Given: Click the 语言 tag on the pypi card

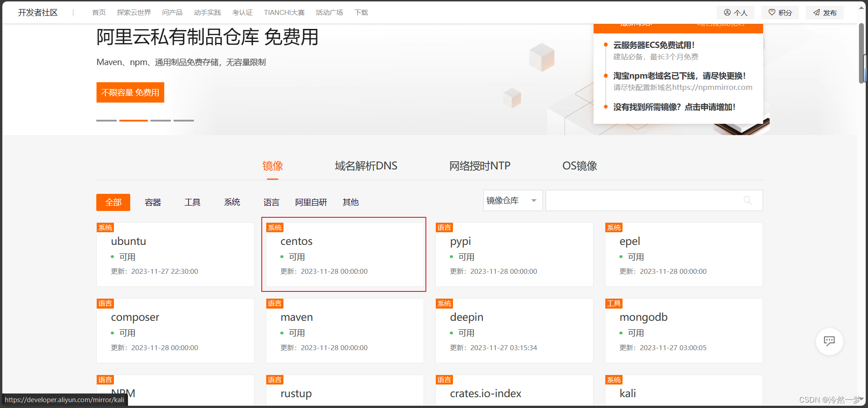Looking at the screenshot, I should pos(444,227).
